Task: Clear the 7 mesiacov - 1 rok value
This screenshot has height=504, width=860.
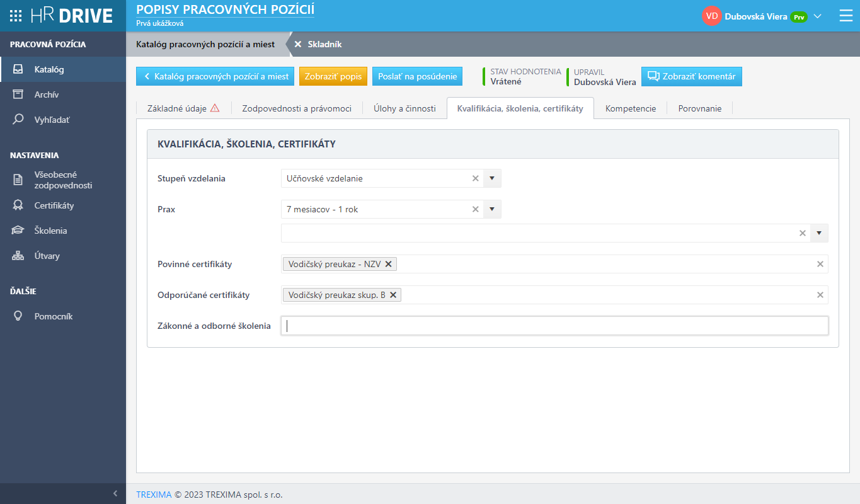Action: click(476, 209)
